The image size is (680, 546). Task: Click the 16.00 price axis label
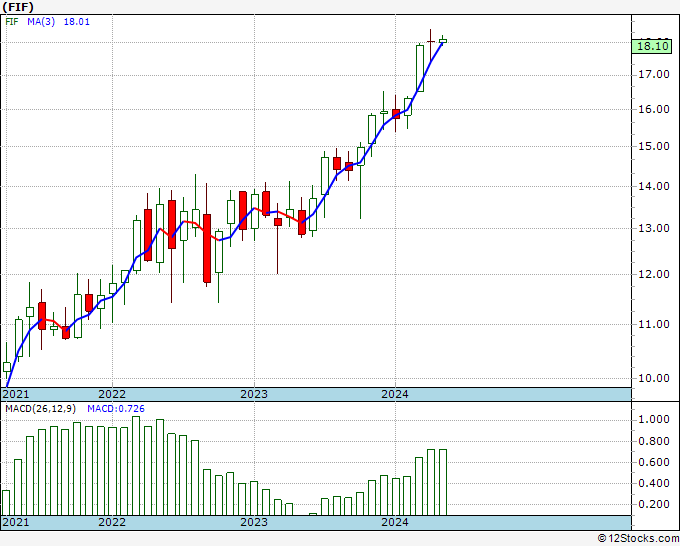[x=654, y=109]
